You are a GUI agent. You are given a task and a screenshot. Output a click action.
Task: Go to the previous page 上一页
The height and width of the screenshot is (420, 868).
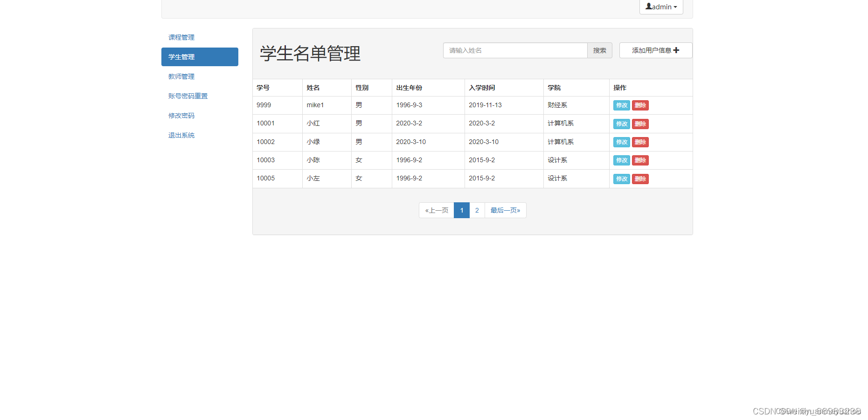437,210
